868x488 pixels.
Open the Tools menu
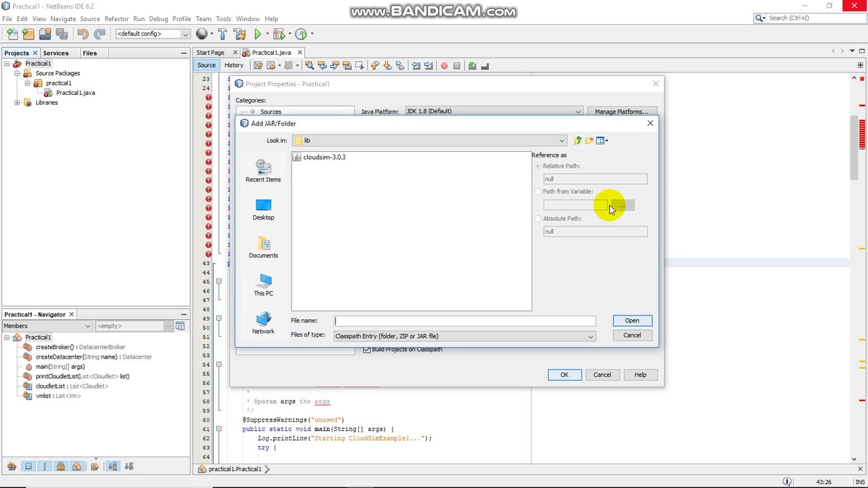[223, 19]
